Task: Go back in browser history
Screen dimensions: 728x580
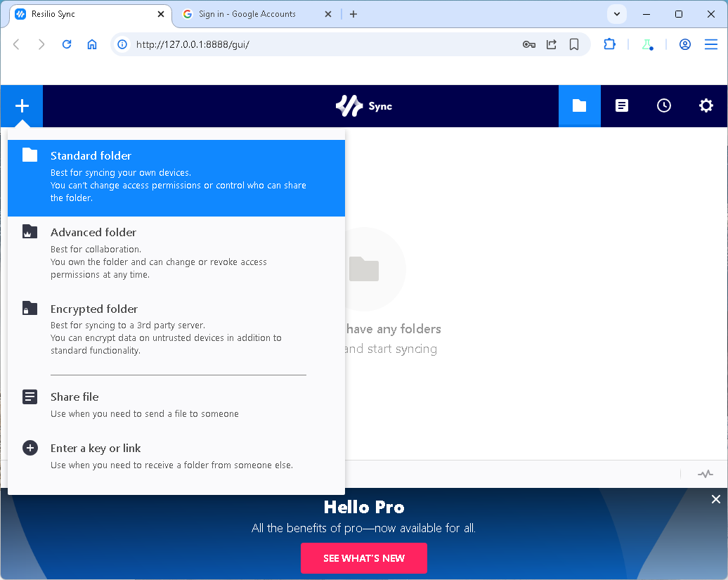Action: [x=16, y=44]
